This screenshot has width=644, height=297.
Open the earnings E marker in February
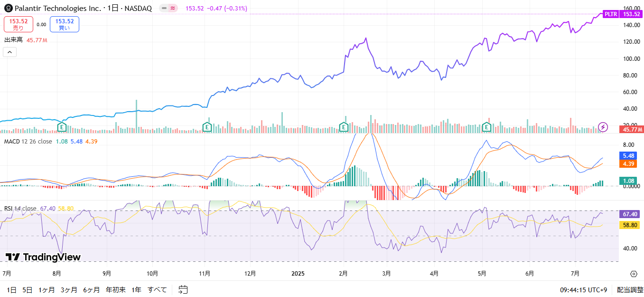(344, 127)
